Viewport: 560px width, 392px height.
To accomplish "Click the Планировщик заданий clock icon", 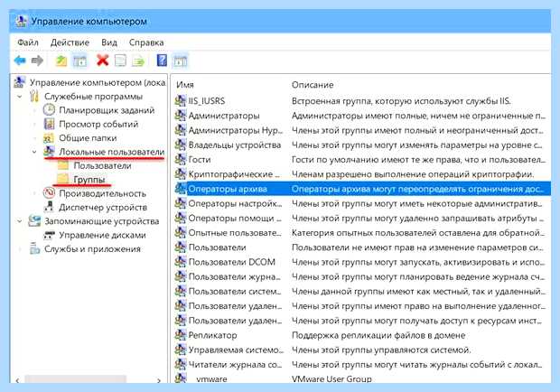I will point(50,109).
